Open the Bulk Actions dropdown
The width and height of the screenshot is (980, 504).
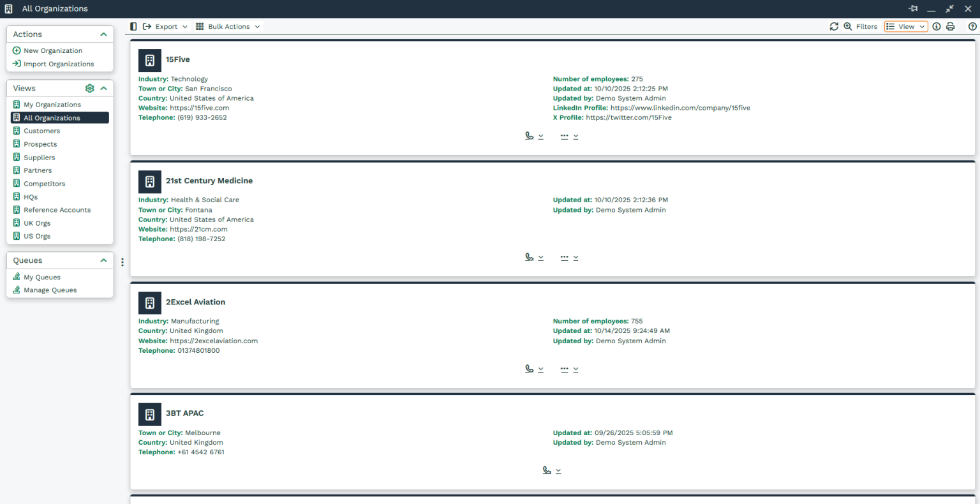[228, 26]
